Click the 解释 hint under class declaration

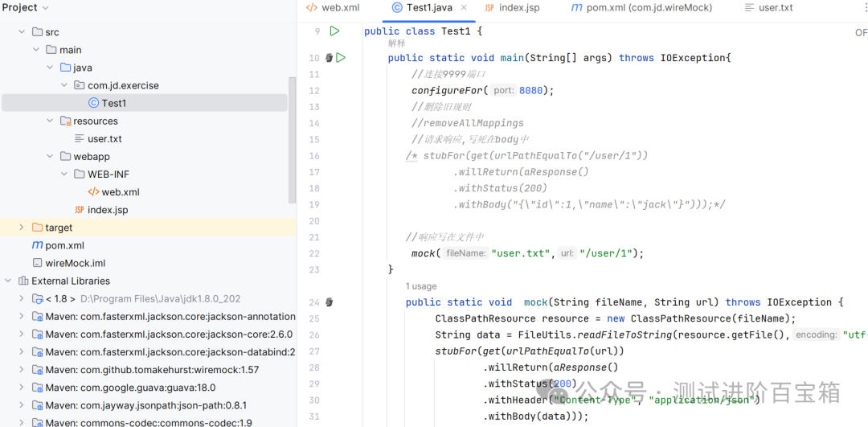tap(396, 43)
